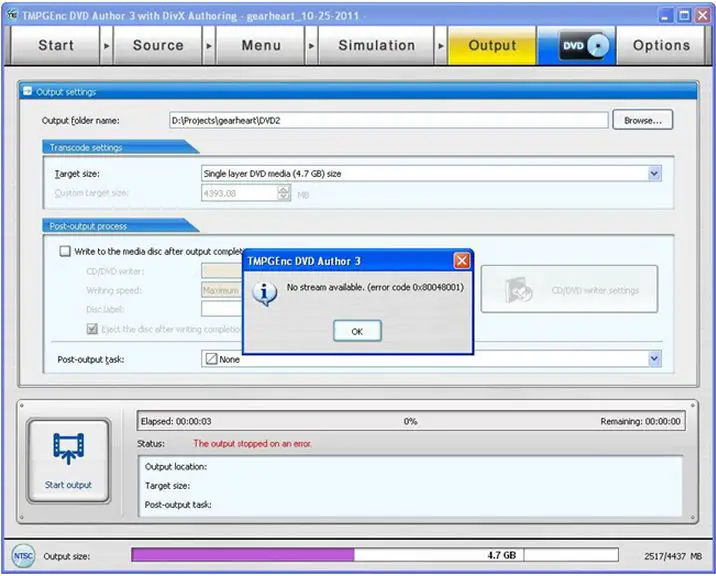This screenshot has width=716, height=576.
Task: Enable Write to the media disc checkbox
Action: coord(66,251)
